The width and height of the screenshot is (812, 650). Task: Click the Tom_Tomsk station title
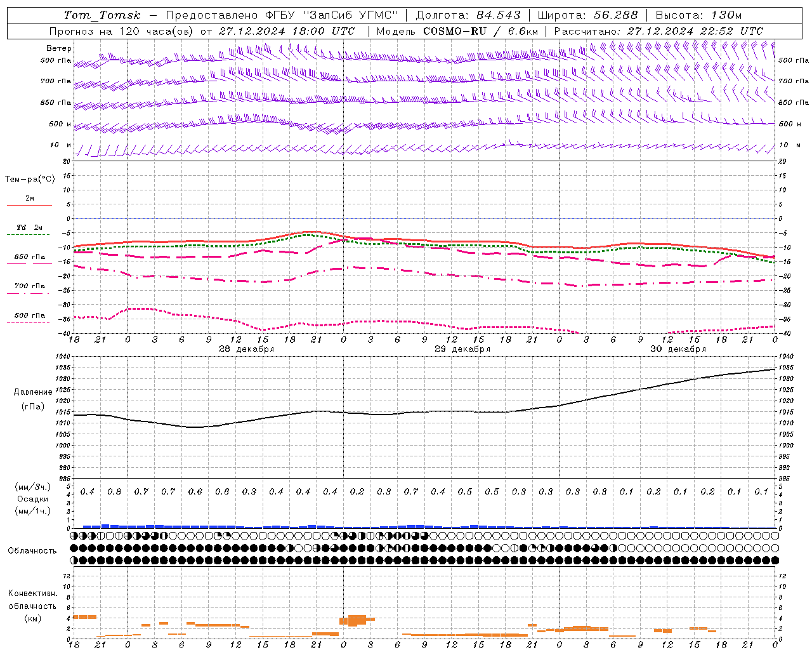pos(102,15)
